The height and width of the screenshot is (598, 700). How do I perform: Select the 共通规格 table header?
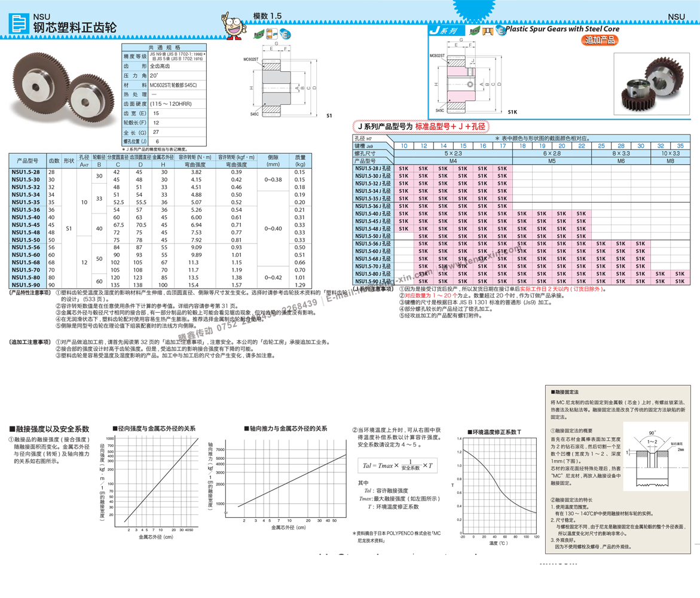tap(164, 47)
